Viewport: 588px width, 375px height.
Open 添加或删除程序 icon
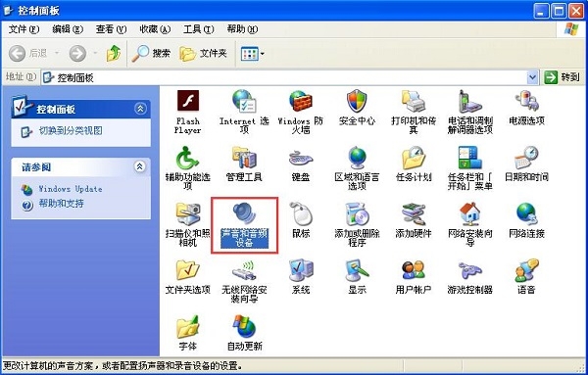(357, 213)
